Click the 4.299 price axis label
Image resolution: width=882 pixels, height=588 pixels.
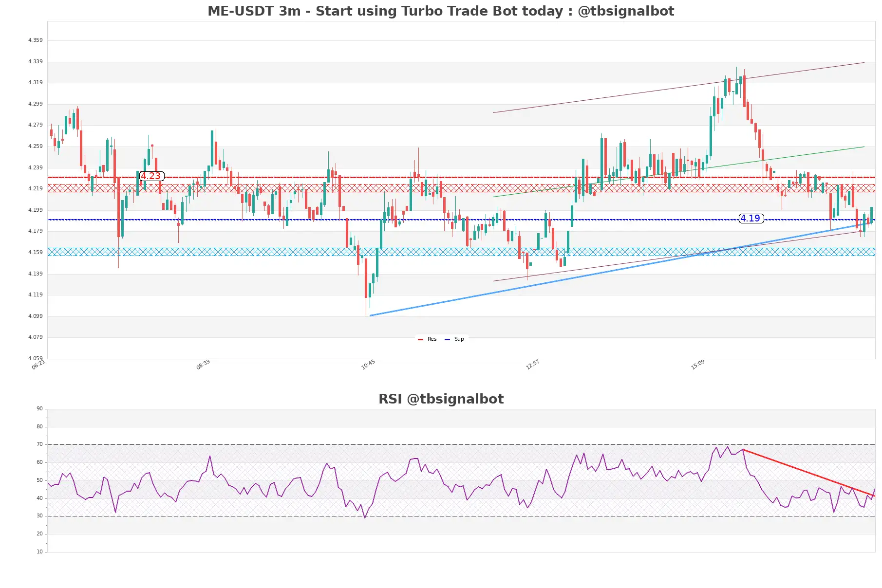(x=35, y=104)
